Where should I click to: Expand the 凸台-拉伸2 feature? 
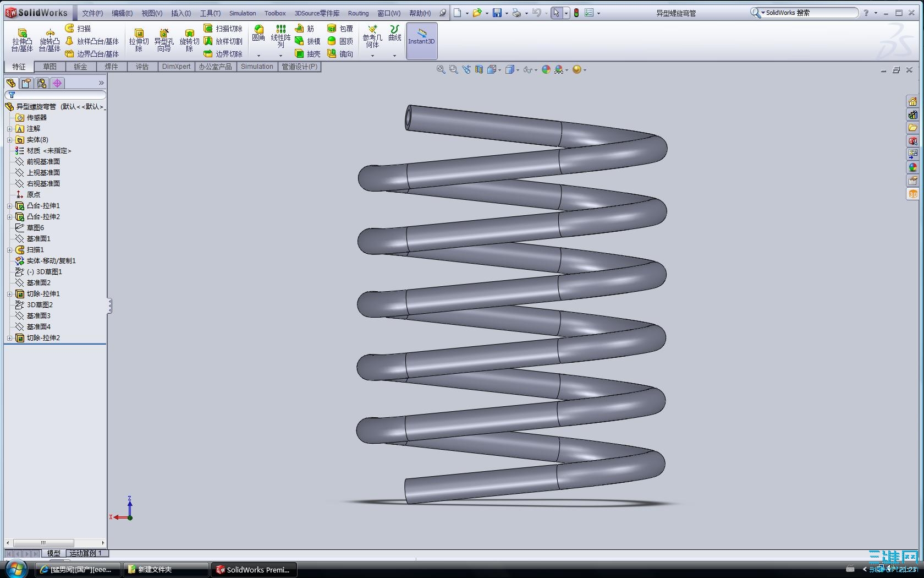point(9,217)
